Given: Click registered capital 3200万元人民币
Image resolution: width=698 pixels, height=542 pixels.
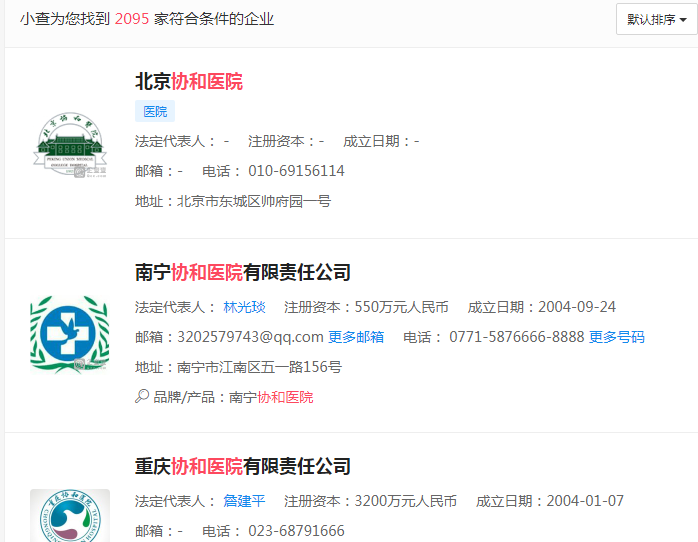Looking at the screenshot, I should (x=406, y=501).
